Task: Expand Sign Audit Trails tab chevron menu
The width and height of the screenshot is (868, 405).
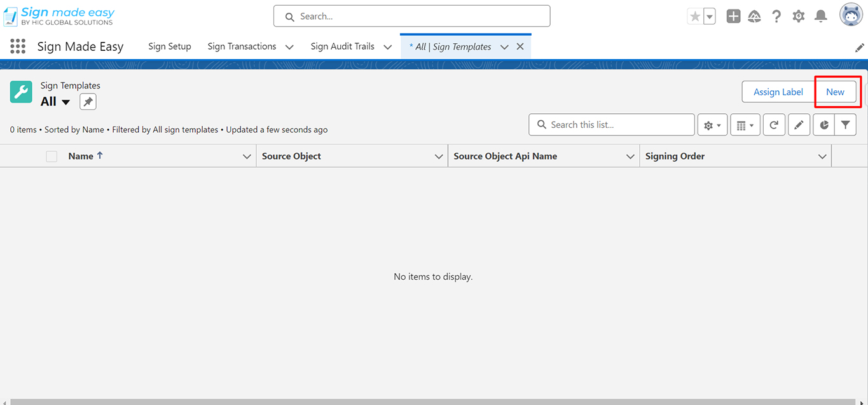Action: (387, 47)
